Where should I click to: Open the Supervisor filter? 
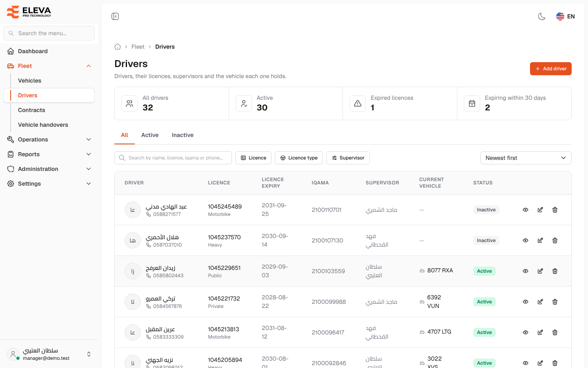(x=348, y=158)
